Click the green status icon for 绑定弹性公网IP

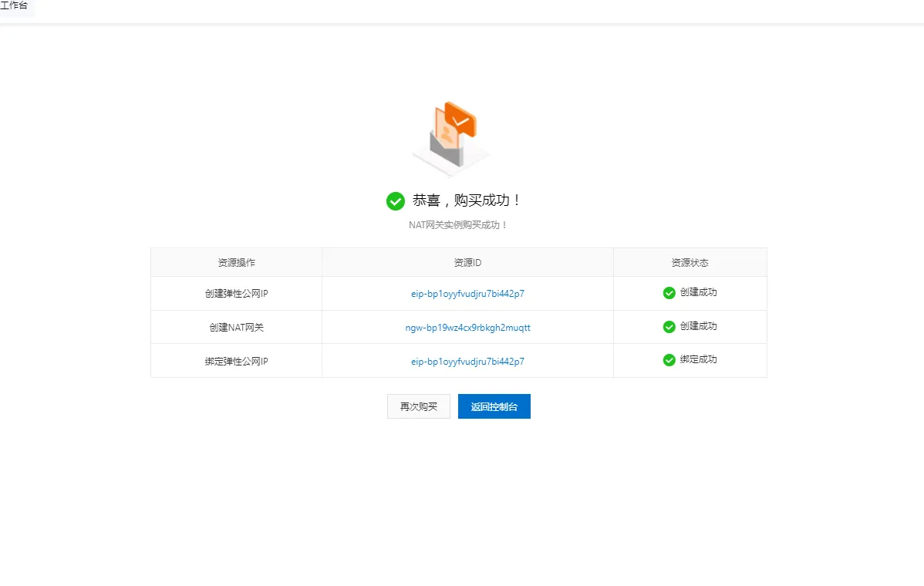[669, 359]
